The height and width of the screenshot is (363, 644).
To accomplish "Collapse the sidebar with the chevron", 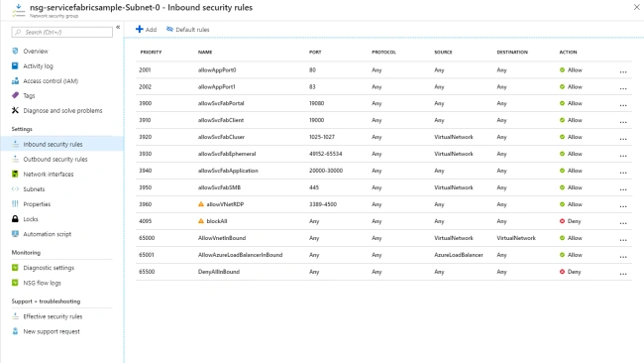I will coord(118,27).
